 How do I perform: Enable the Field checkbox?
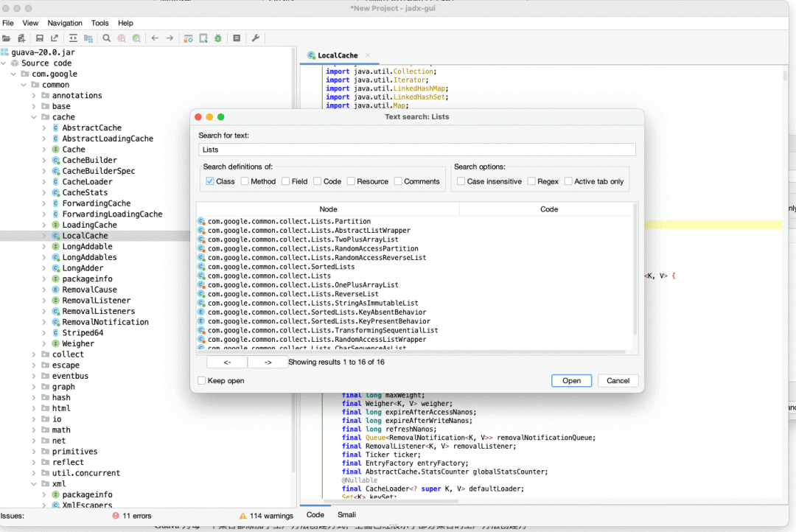(286, 181)
